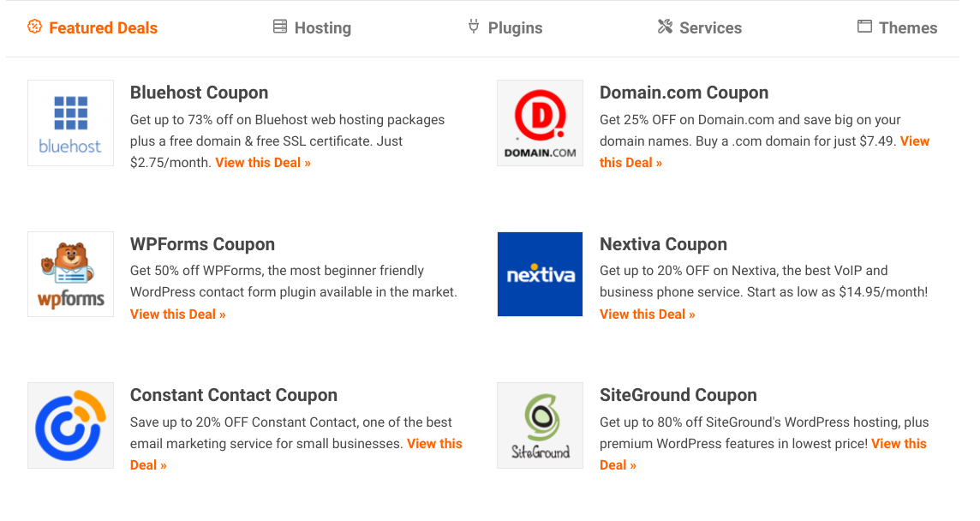Click the Services wrench icon

tap(665, 27)
